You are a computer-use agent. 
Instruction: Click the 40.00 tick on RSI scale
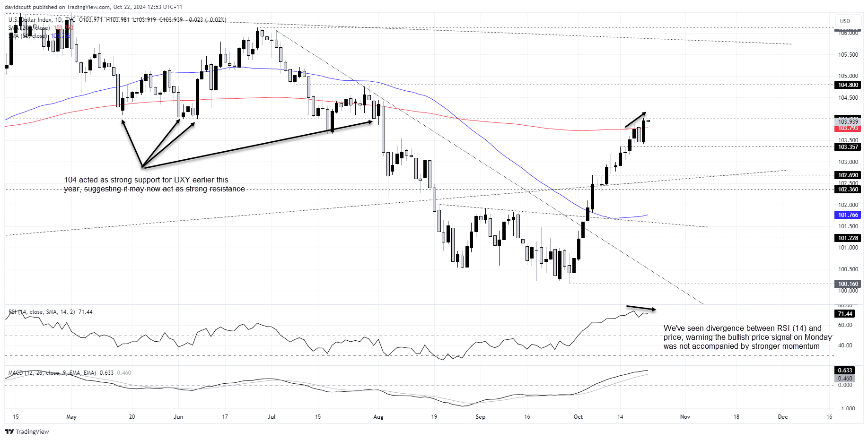[845, 345]
